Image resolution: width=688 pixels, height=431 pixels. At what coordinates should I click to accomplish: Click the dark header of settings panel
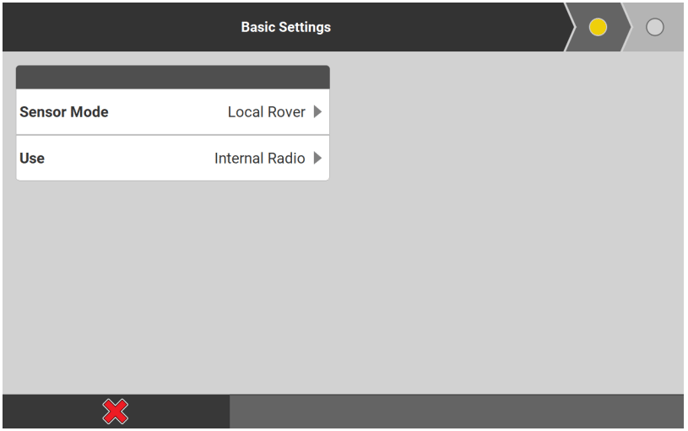[172, 77]
